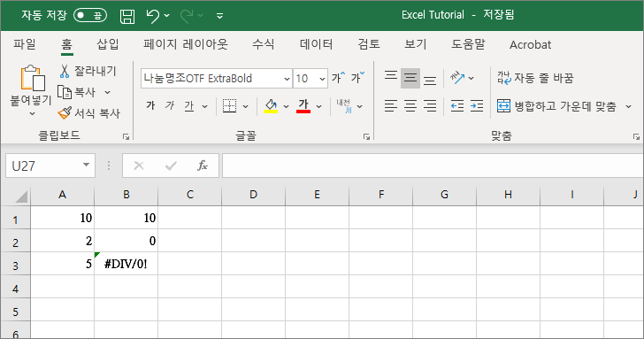Expand the font color palette arrow
Image resolution: width=644 pixels, height=339 pixels.
[x=318, y=107]
